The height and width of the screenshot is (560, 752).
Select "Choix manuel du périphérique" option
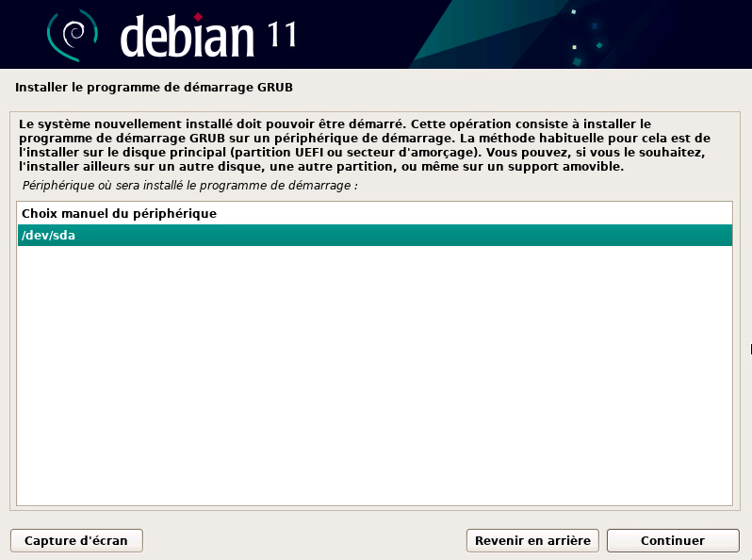[374, 214]
